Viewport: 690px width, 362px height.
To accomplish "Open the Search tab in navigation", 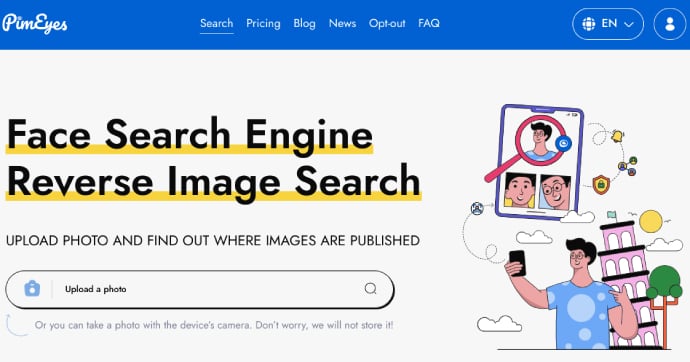I will pos(217,23).
